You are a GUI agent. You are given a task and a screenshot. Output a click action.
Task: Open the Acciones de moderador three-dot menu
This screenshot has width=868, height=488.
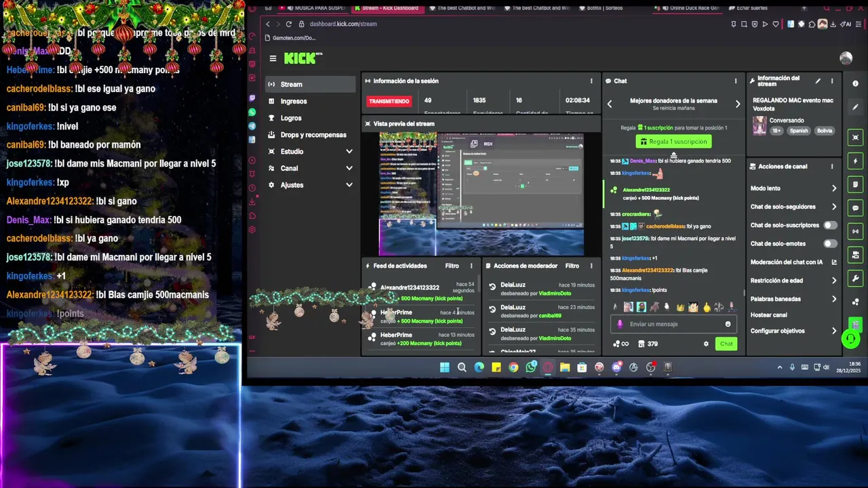(591, 266)
